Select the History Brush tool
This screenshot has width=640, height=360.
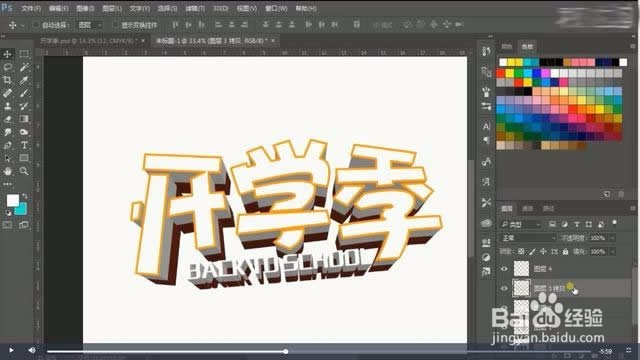[x=24, y=106]
